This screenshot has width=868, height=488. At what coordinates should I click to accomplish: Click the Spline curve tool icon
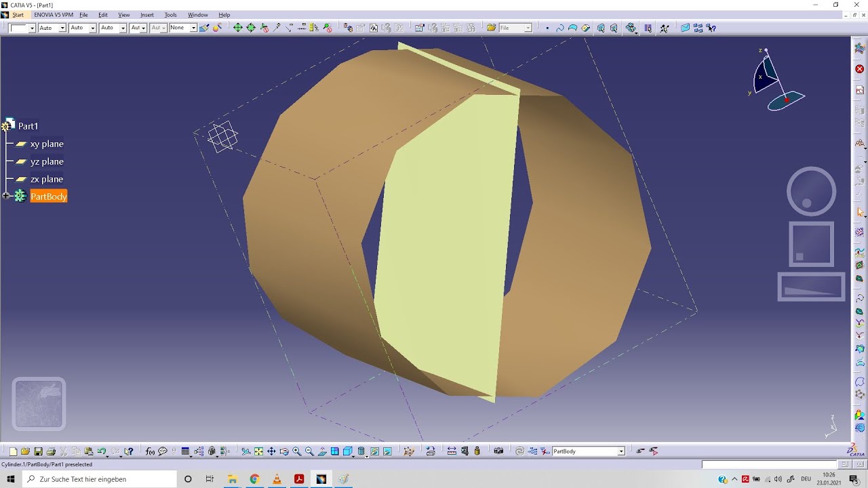coord(560,28)
